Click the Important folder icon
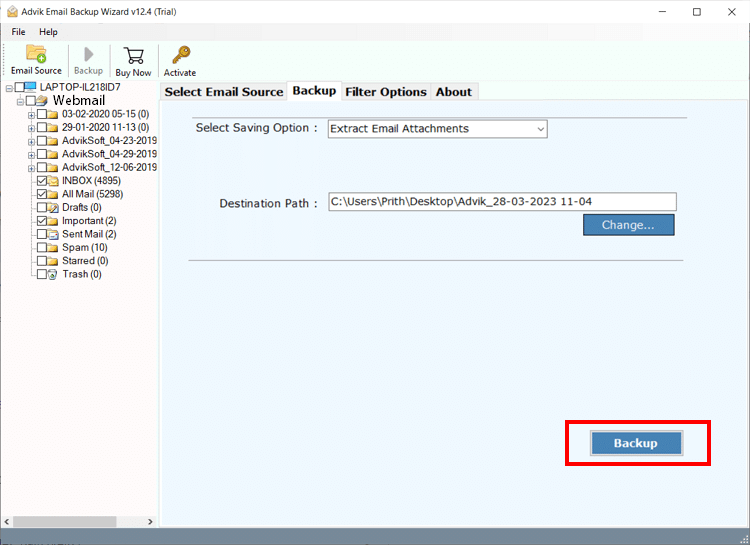 pyautogui.click(x=53, y=221)
